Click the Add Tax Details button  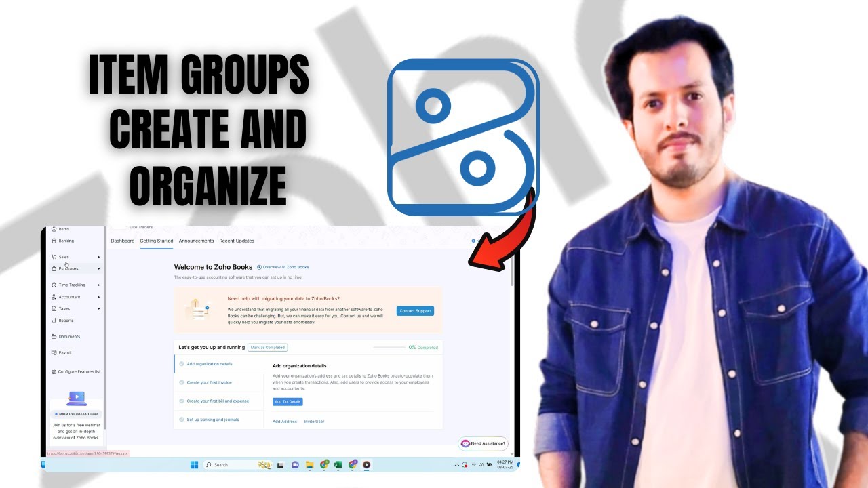pos(288,401)
